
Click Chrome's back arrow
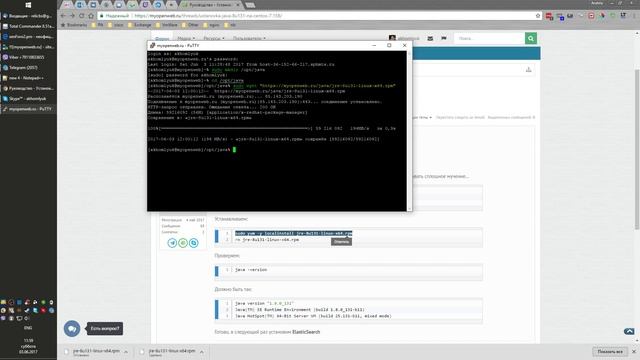63,16
